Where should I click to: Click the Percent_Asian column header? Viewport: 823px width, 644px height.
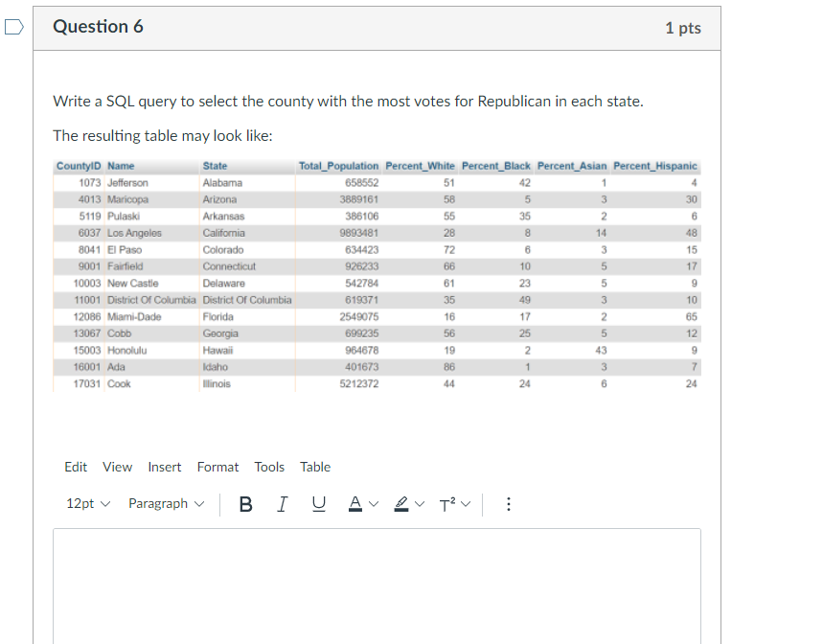click(572, 166)
